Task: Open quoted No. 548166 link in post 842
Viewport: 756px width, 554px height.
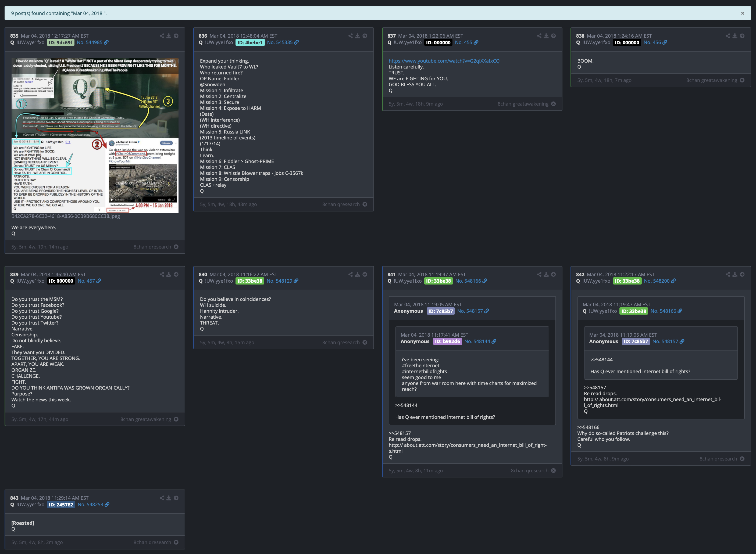Action: coord(666,311)
